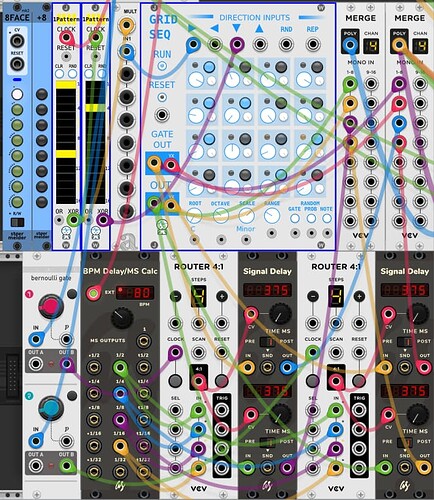Viewport: 434px width, 500px height.
Task: Toggle the top-right grid cell gate button in GRID SEQ
Action: pyautogui.click(x=317, y=67)
